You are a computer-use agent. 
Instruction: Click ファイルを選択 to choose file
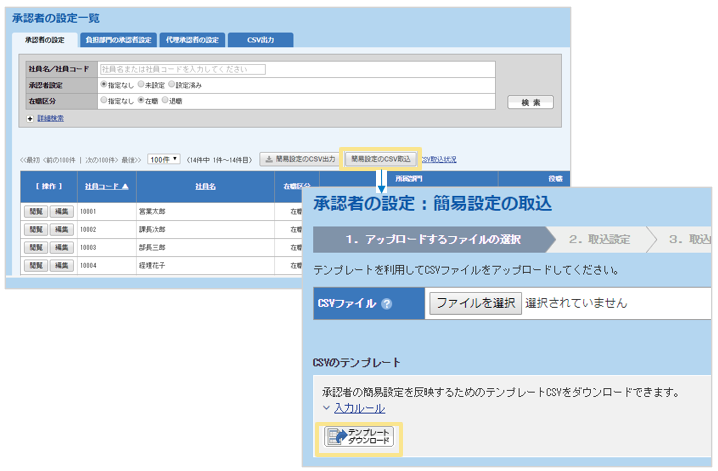475,304
